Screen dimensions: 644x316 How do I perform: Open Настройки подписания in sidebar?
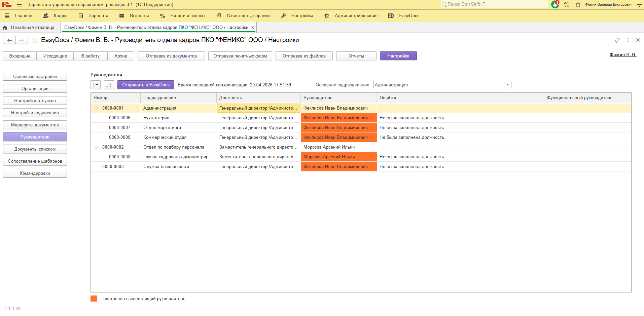[35, 113]
